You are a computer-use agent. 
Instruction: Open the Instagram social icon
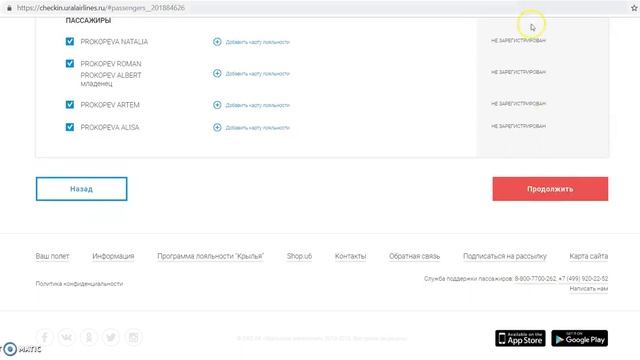(x=133, y=337)
